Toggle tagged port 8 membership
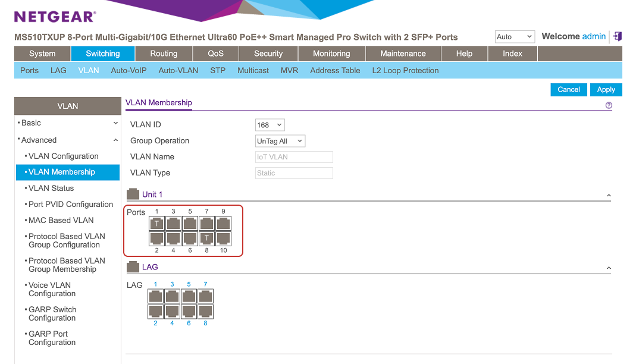The height and width of the screenshot is (364, 636). coord(206,239)
